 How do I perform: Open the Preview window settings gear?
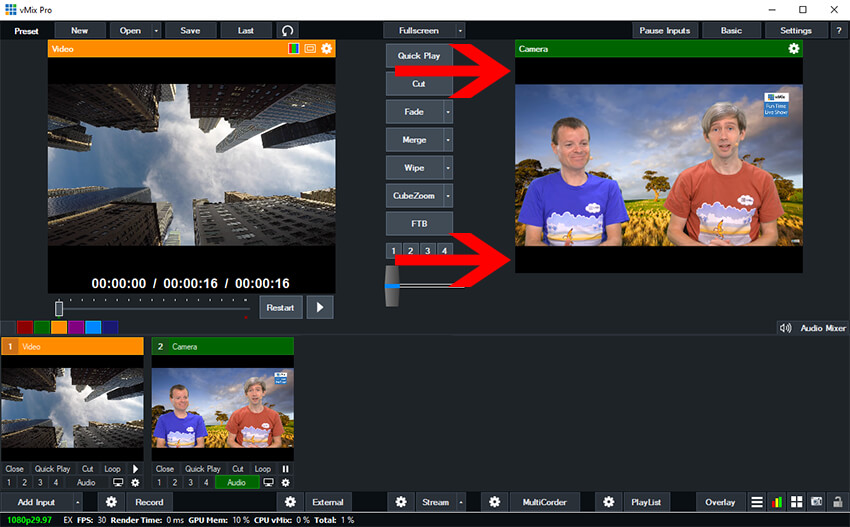(x=327, y=48)
